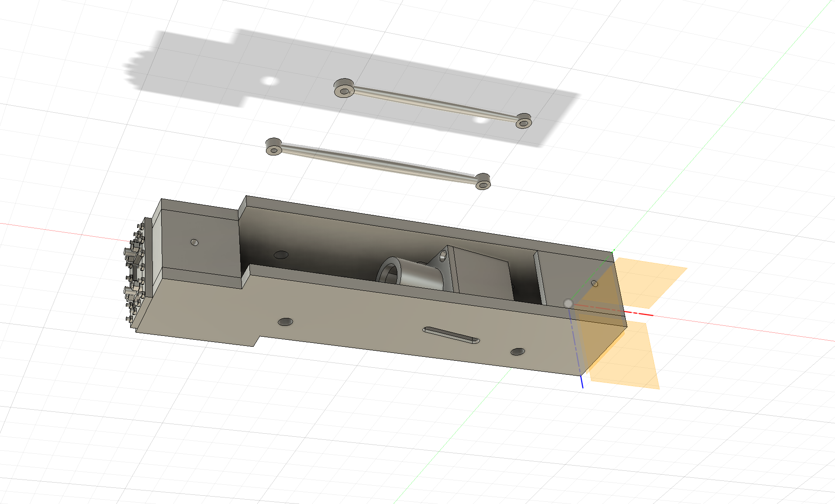Screen dimensions: 835x504
Task: Click the white origin point sphere
Action: coord(568,303)
